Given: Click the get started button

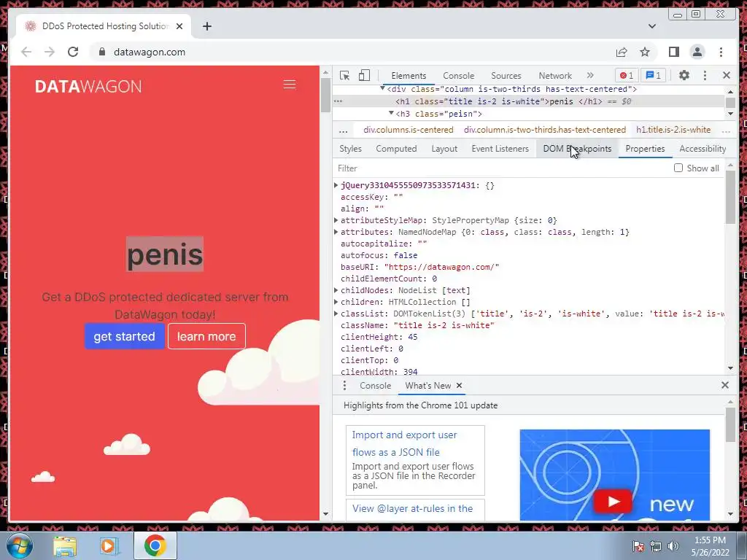Looking at the screenshot, I should 124,336.
